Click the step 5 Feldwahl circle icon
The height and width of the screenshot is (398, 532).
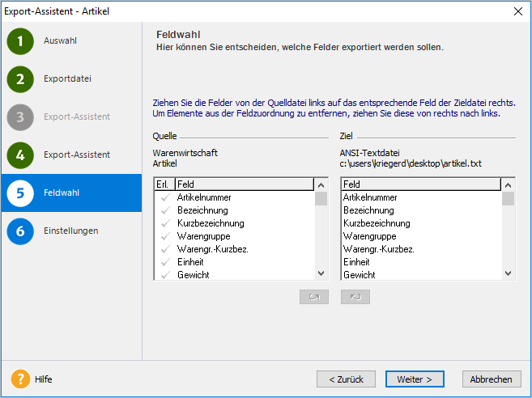[x=20, y=193]
